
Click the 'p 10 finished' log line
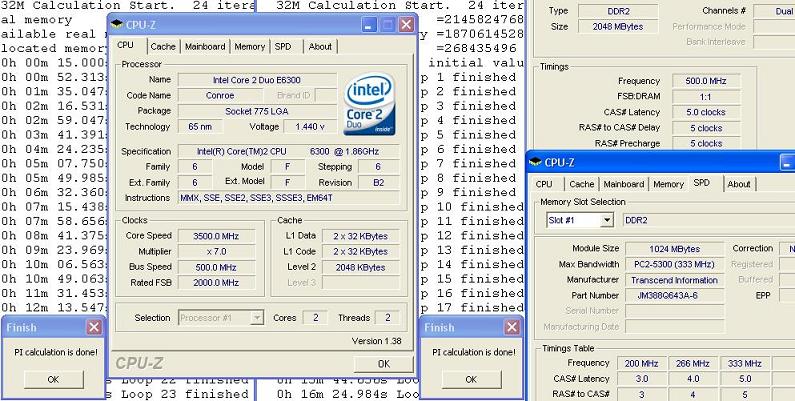pos(472,207)
